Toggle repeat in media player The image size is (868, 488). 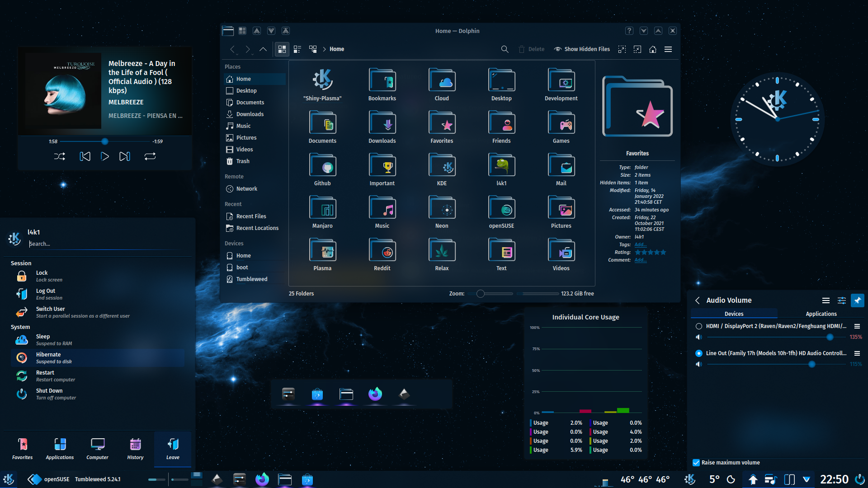click(150, 156)
